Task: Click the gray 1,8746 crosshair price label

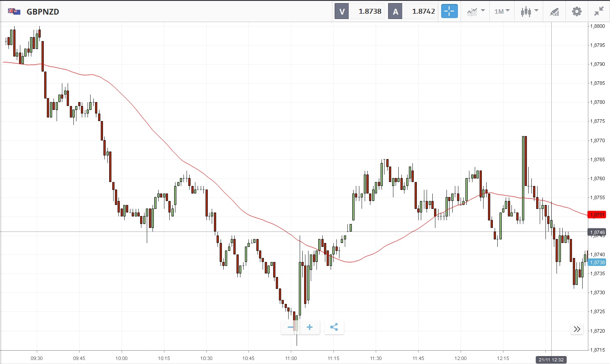Action: (597, 232)
